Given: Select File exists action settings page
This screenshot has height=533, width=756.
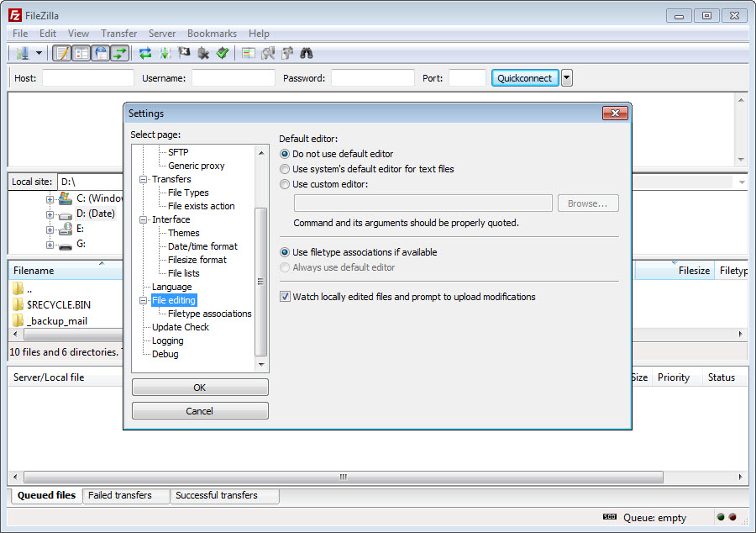Looking at the screenshot, I should 201,206.
